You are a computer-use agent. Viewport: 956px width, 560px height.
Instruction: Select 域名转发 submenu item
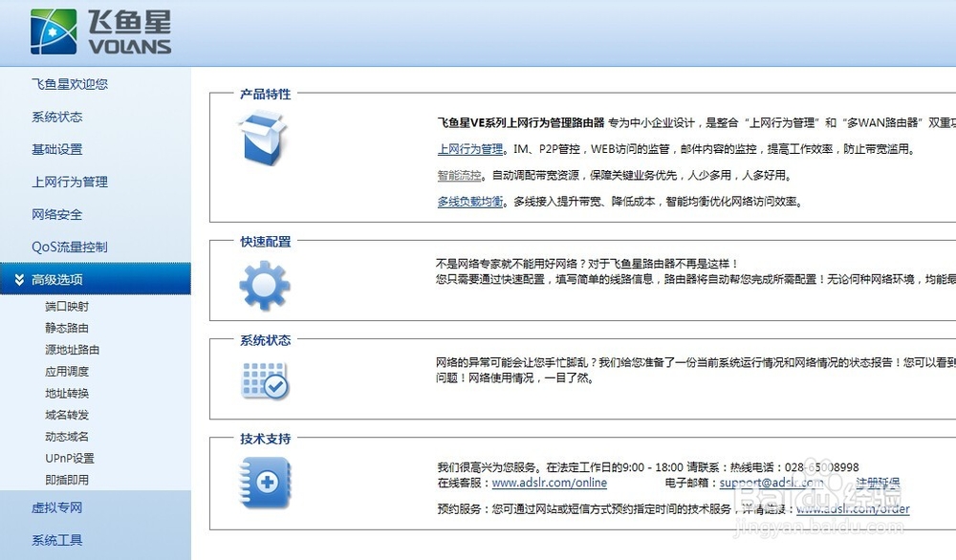[x=67, y=415]
